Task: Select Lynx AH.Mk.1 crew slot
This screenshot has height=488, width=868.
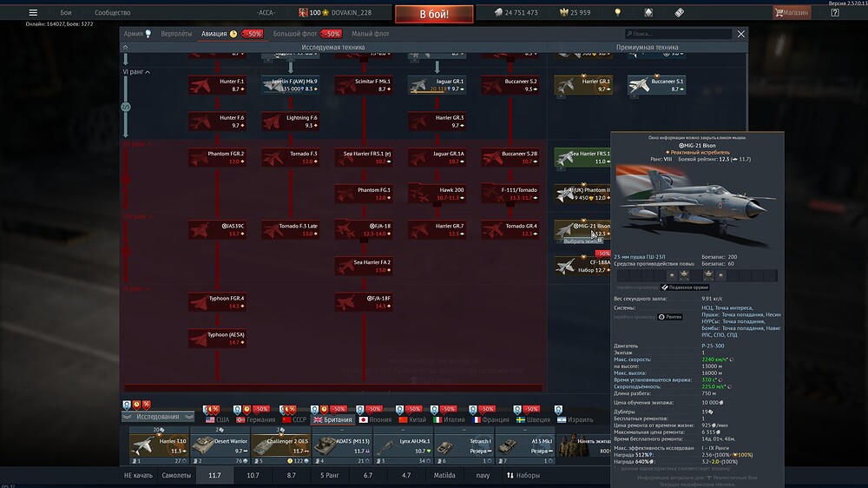Action: [x=403, y=445]
